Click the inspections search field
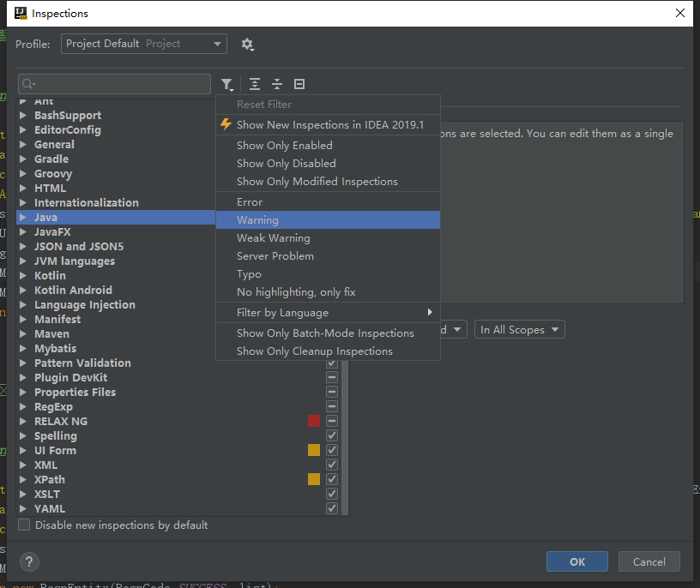The image size is (700, 588). click(114, 84)
